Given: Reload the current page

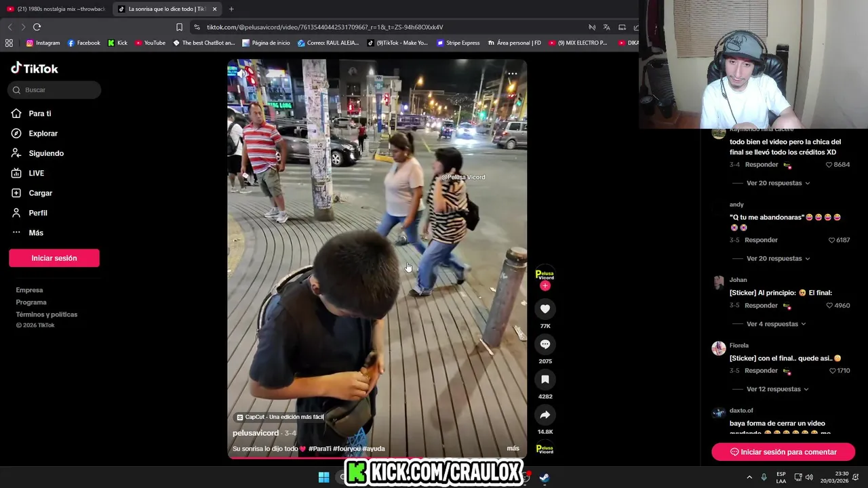Looking at the screenshot, I should coord(37,27).
